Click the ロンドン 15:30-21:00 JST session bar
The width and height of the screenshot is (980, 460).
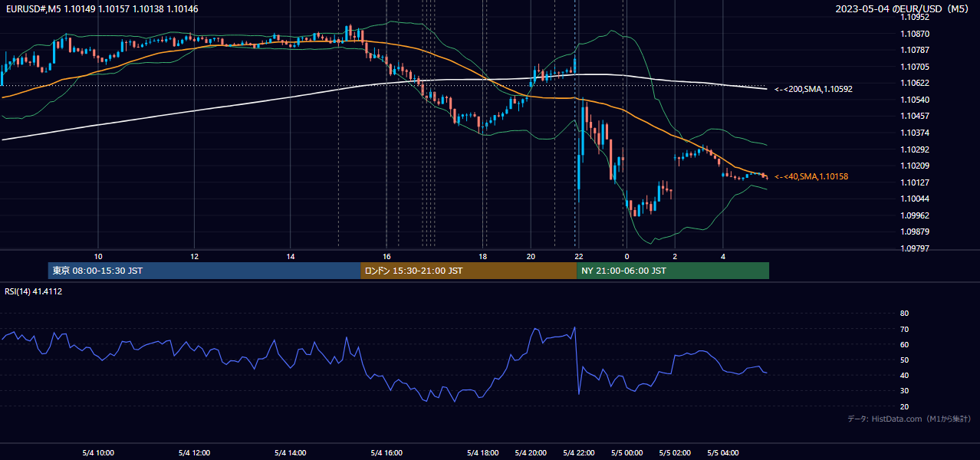pyautogui.click(x=469, y=271)
